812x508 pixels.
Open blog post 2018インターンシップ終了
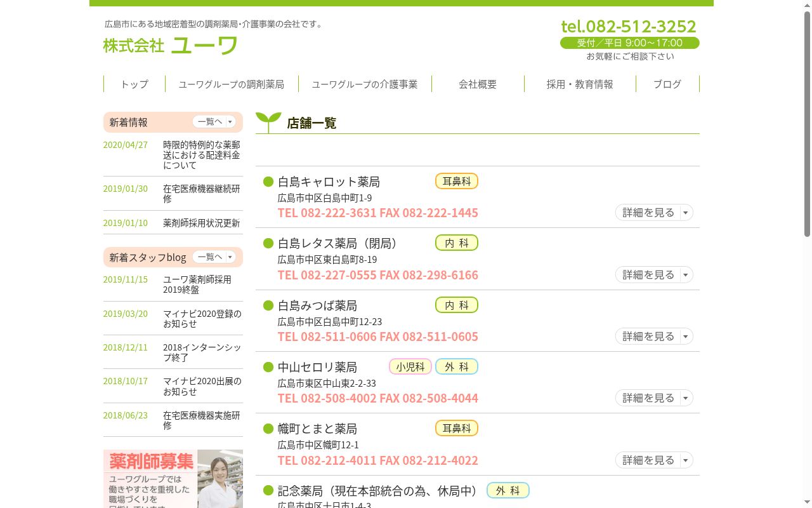pyautogui.click(x=202, y=352)
